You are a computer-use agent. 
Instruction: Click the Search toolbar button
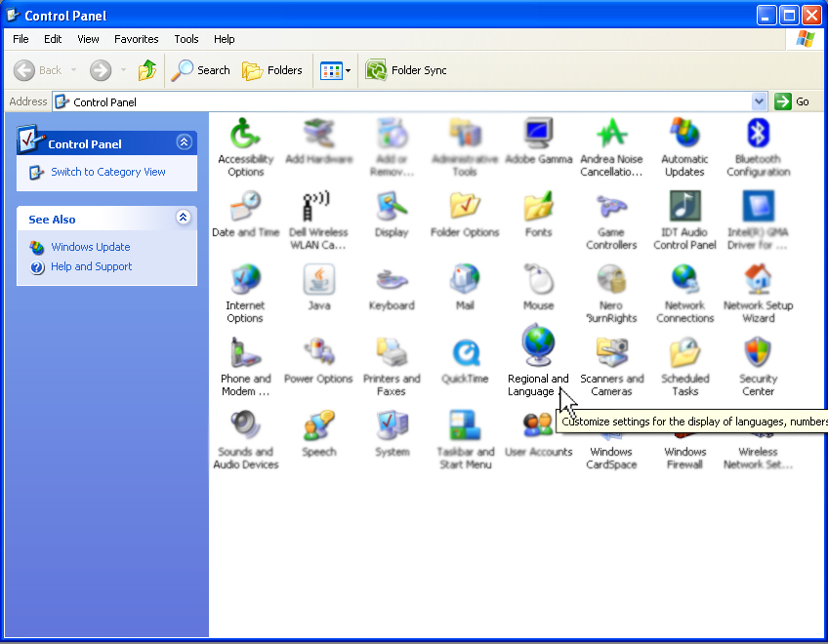201,70
